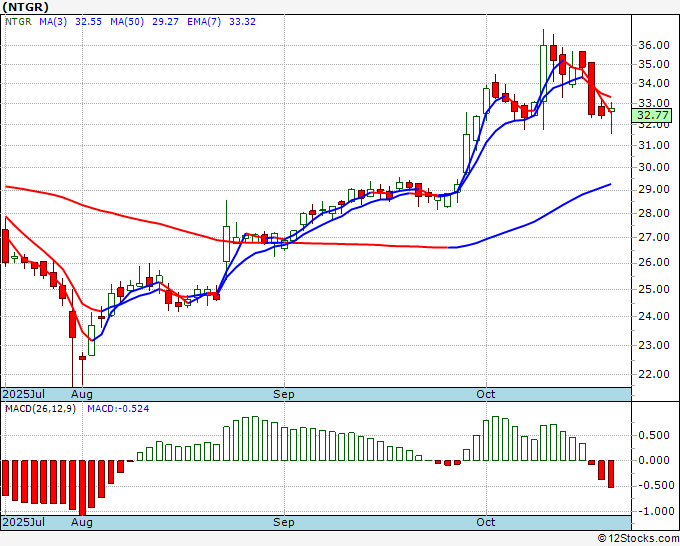
Task: Click the Aug label on price chart axis
Action: pyautogui.click(x=82, y=394)
